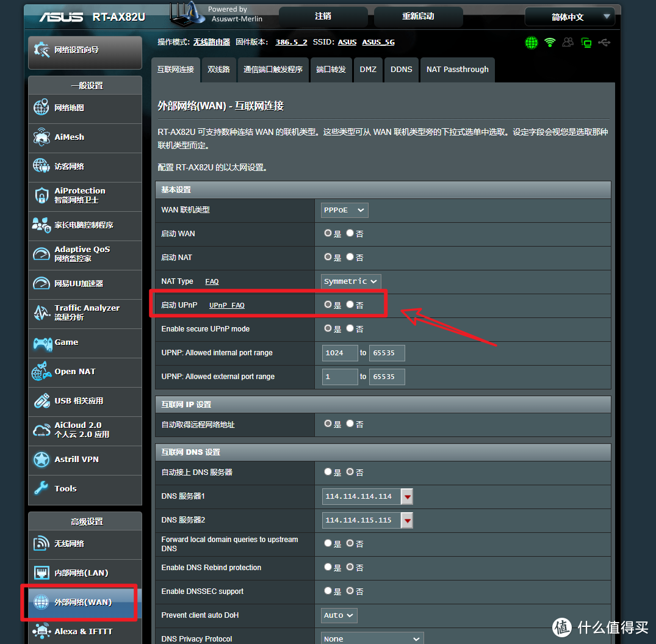656x644 pixels.
Task: Click the Traffic Analyzer icon
Action: point(41,313)
